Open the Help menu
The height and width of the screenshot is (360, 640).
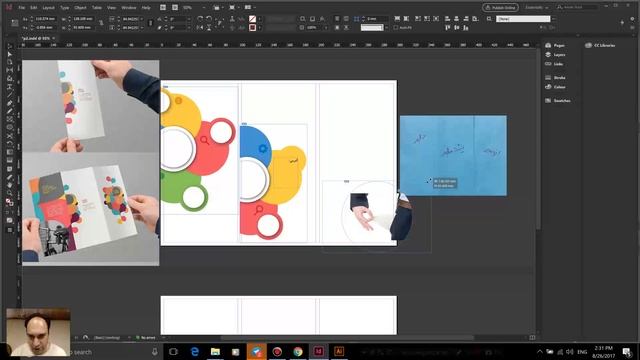click(x=146, y=7)
